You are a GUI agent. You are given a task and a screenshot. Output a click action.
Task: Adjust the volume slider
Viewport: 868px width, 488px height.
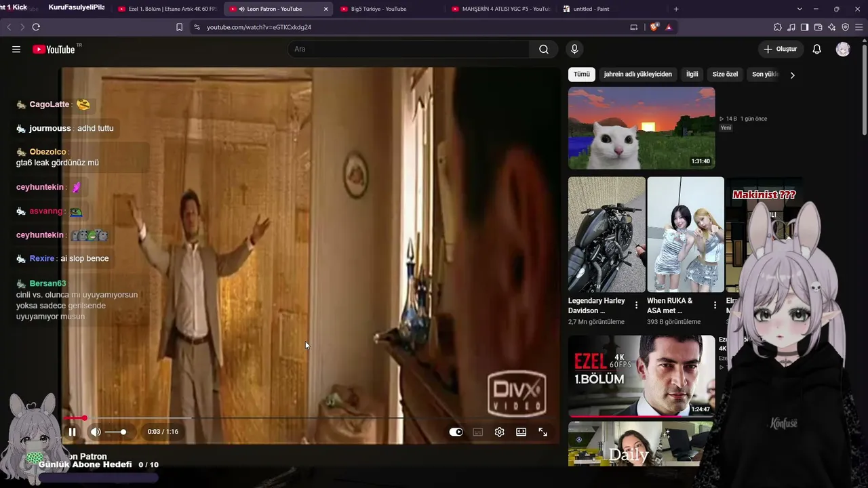pos(116,432)
